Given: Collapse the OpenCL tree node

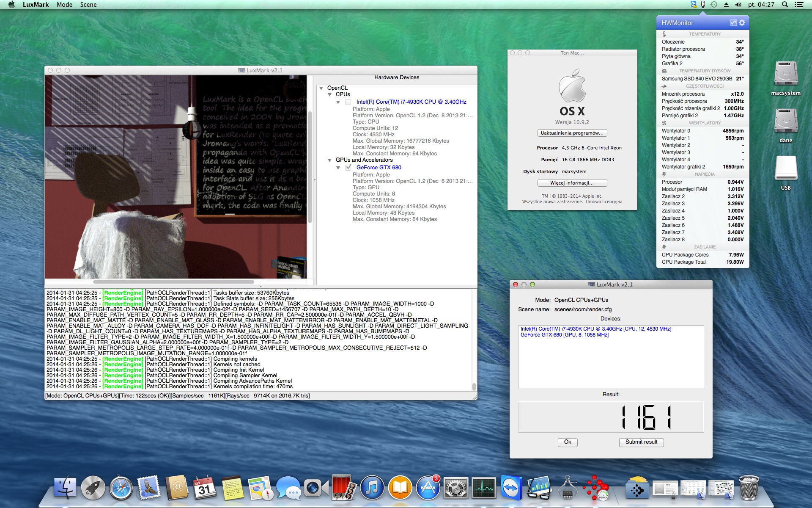Looking at the screenshot, I should pos(321,88).
